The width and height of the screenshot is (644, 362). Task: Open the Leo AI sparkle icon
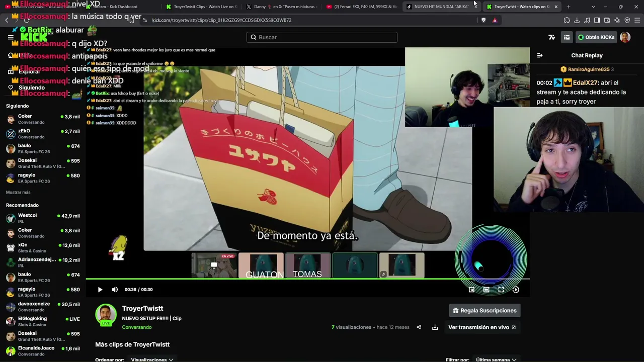(x=617, y=20)
